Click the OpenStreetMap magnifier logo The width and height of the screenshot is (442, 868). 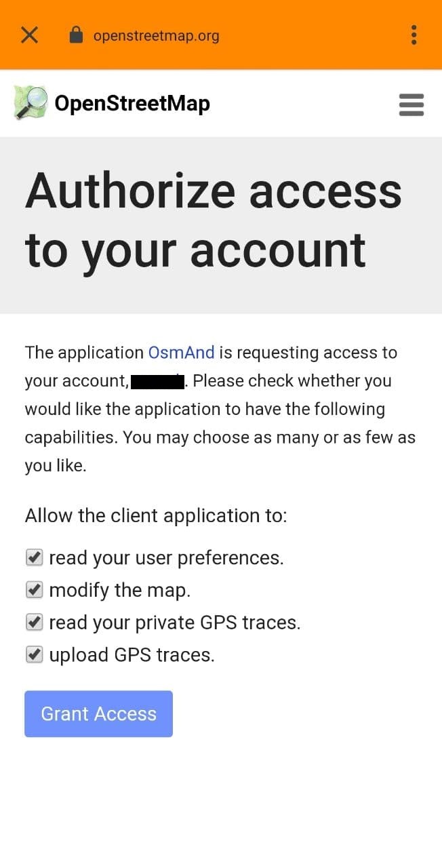[x=31, y=104]
